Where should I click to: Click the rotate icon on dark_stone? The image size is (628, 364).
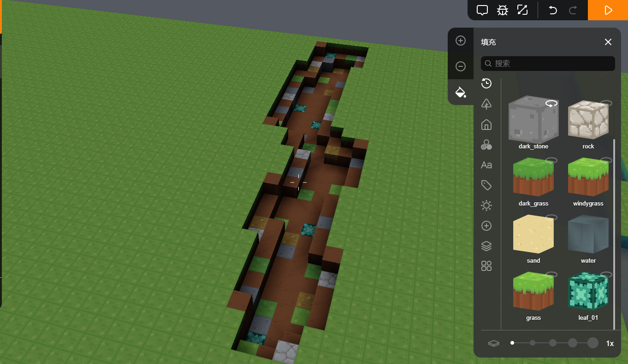(551, 104)
